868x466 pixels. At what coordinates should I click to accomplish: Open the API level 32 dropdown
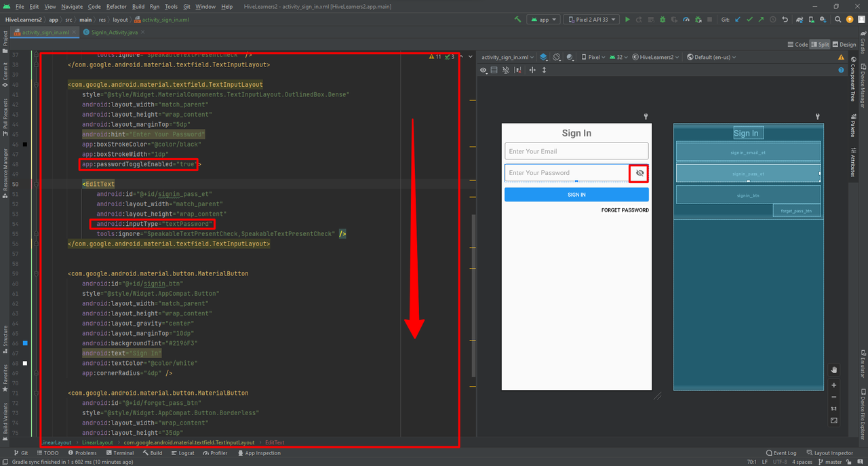[618, 57]
